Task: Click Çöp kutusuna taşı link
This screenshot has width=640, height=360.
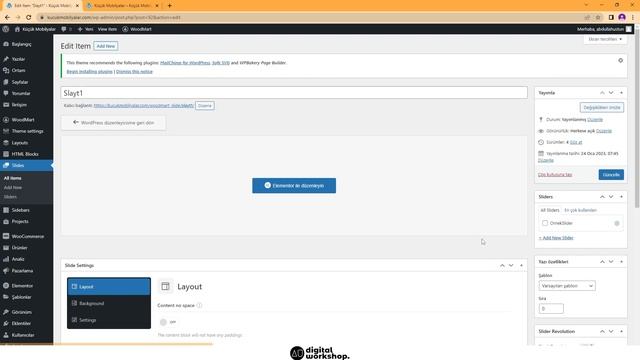Action: click(555, 175)
